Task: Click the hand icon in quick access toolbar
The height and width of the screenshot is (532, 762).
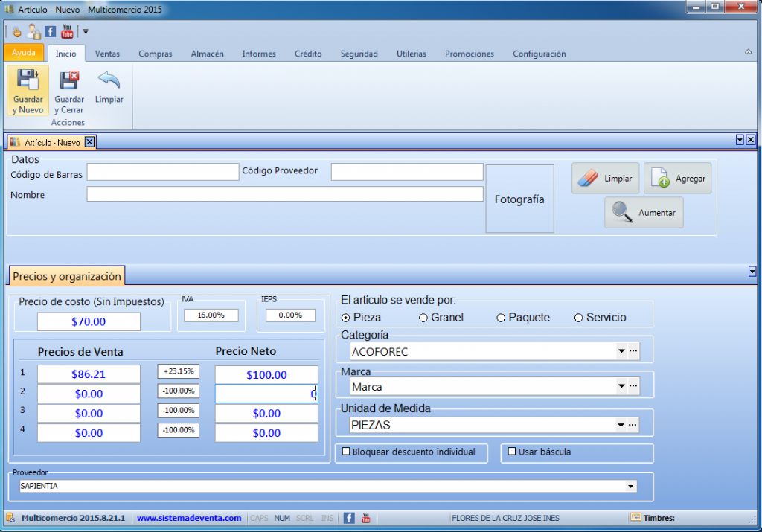Action: [x=16, y=33]
